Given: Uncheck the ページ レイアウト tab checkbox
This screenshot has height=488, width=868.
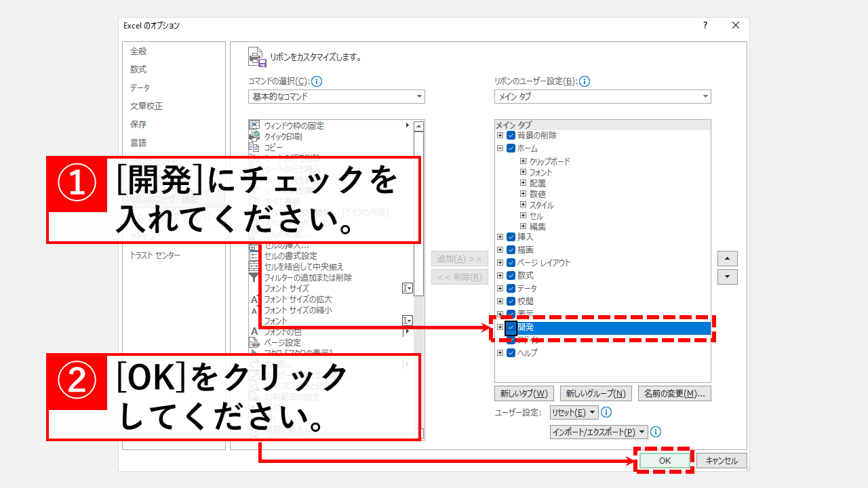Looking at the screenshot, I should pos(511,263).
